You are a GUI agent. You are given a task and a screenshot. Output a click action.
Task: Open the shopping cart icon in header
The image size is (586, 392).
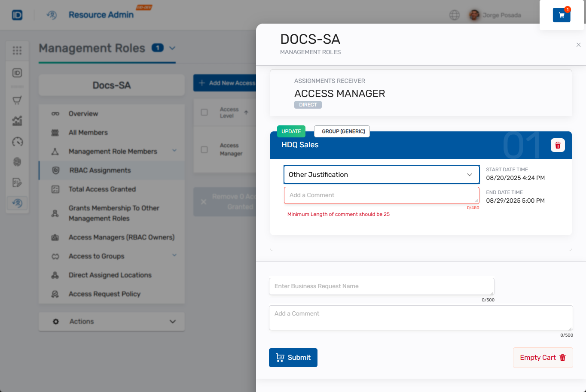562,15
